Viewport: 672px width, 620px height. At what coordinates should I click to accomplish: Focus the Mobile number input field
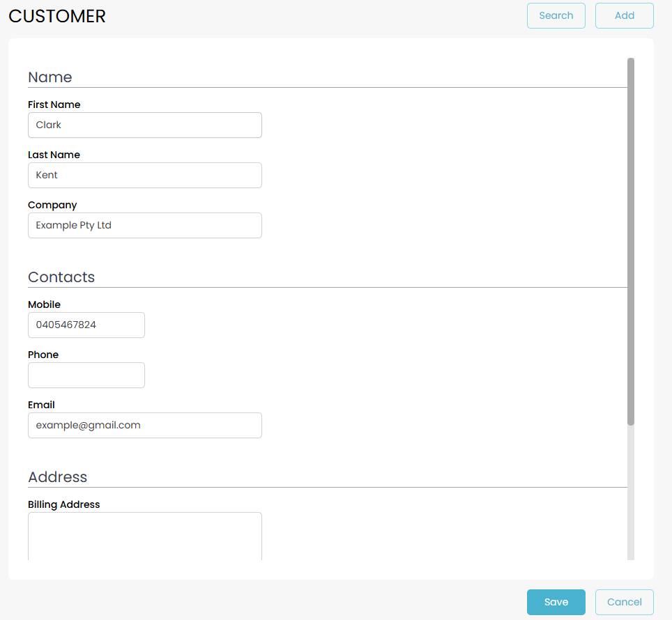click(86, 325)
